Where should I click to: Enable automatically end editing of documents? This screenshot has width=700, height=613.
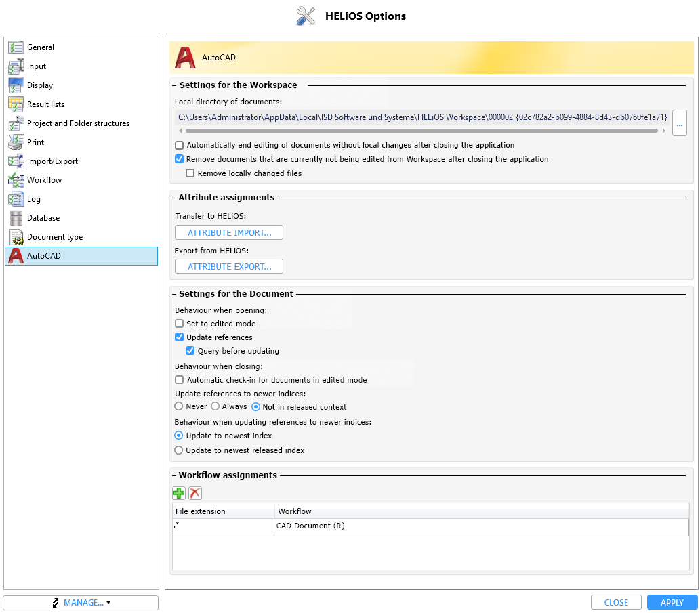point(180,146)
